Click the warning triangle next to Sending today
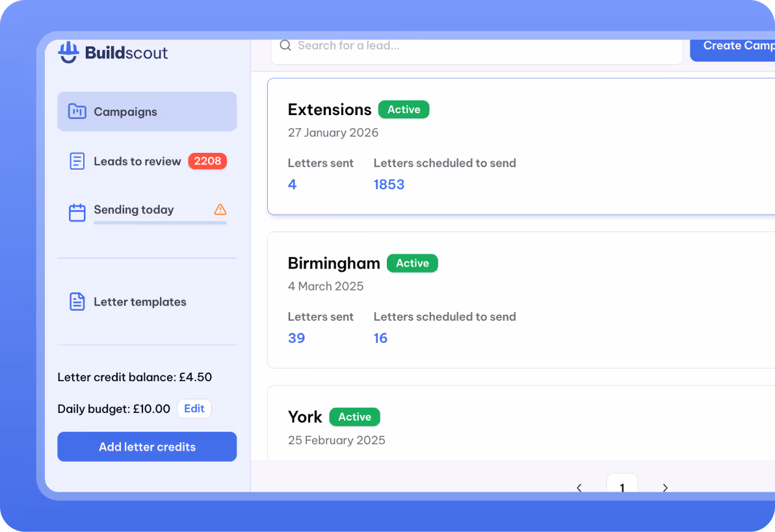This screenshot has width=775, height=532. point(220,209)
